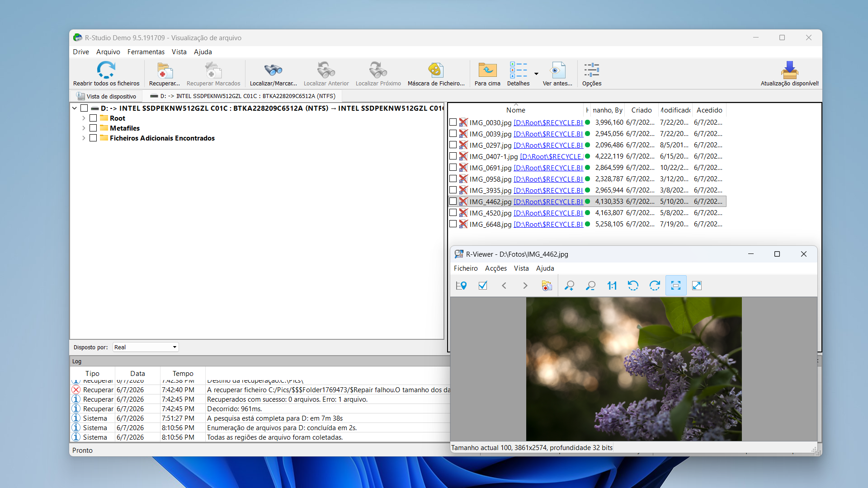Open the Ferramentas menu

tap(146, 52)
